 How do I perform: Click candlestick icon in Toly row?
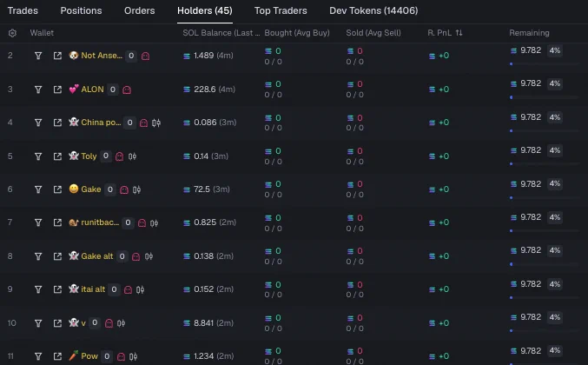(x=132, y=156)
